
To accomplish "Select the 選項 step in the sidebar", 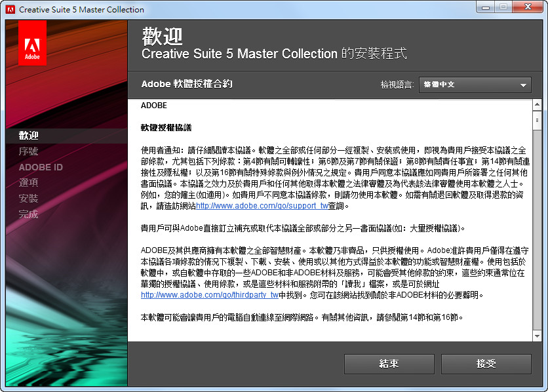I will click(28, 182).
